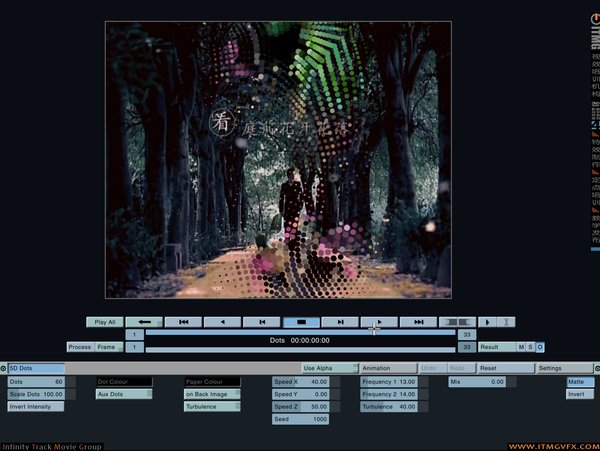Screen dimensions: 600x451
Task: Open the Use Alpha dropdown
Action: point(330,368)
